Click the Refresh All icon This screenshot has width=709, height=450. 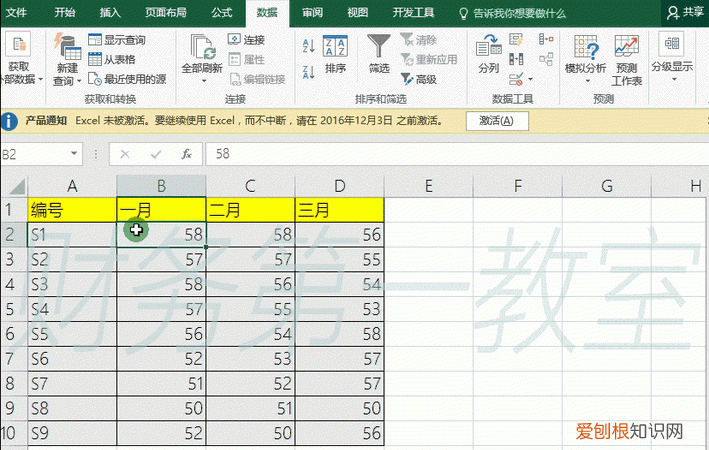click(203, 47)
